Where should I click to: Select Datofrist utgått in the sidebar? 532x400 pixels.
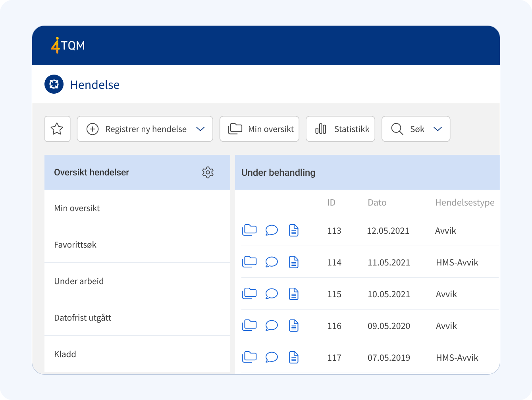137,317
